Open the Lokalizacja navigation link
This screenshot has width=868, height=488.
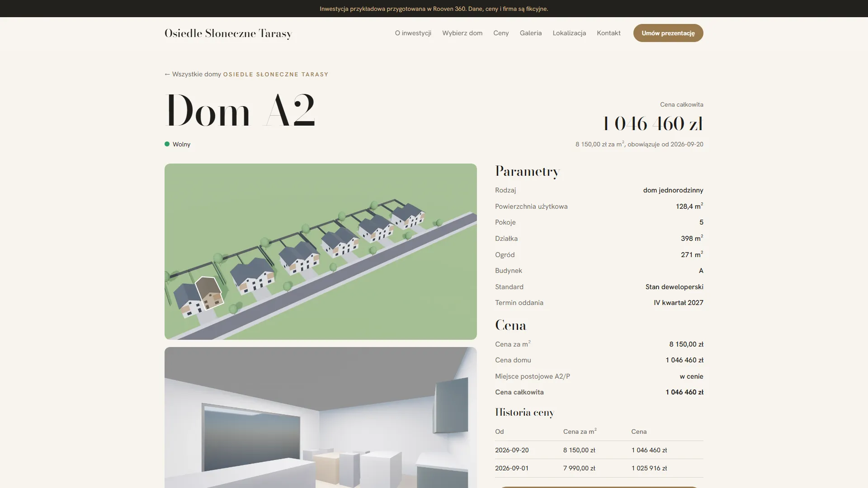click(569, 33)
